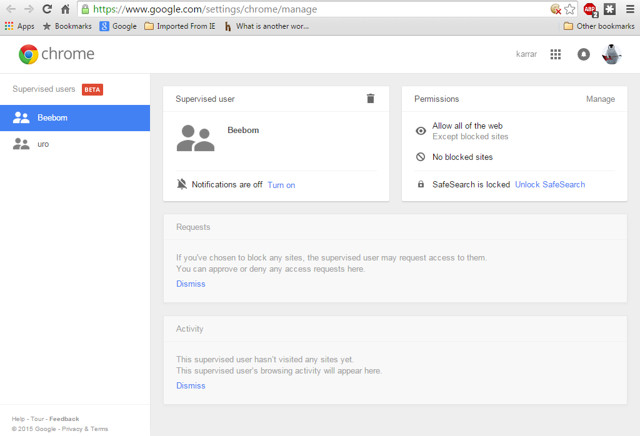This screenshot has width=640, height=436.
Task: Turn on notifications for Beebom
Action: (x=281, y=185)
